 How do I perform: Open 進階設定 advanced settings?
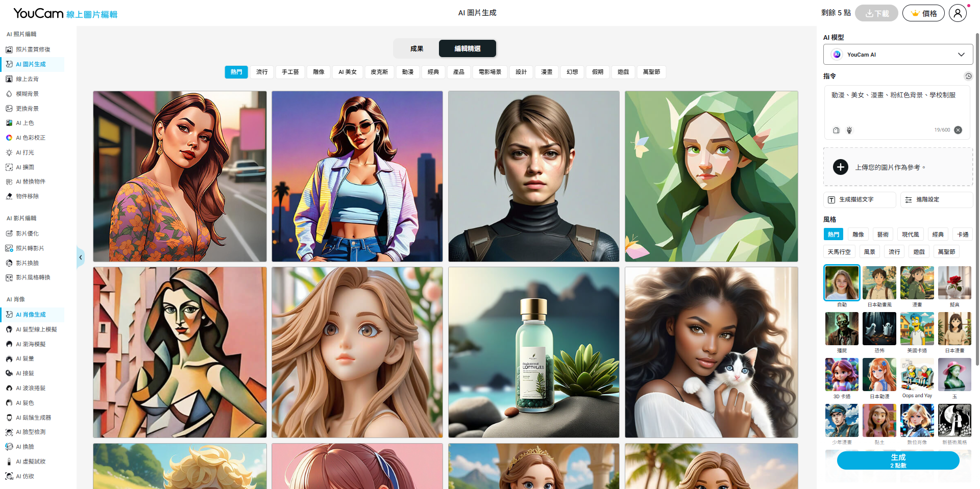click(936, 199)
